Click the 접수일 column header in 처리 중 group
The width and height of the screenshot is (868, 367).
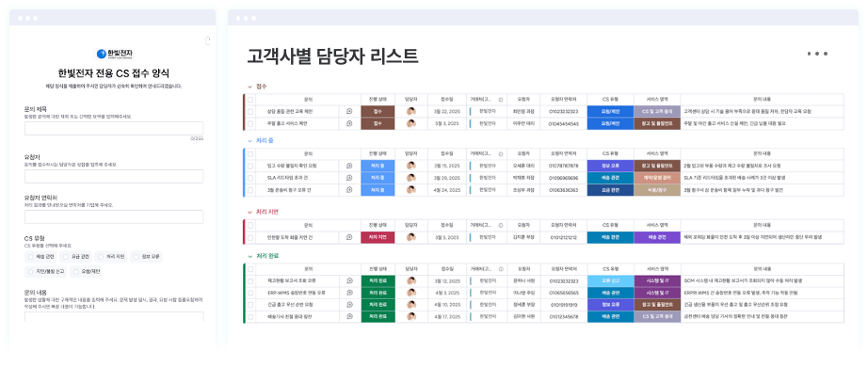point(447,154)
